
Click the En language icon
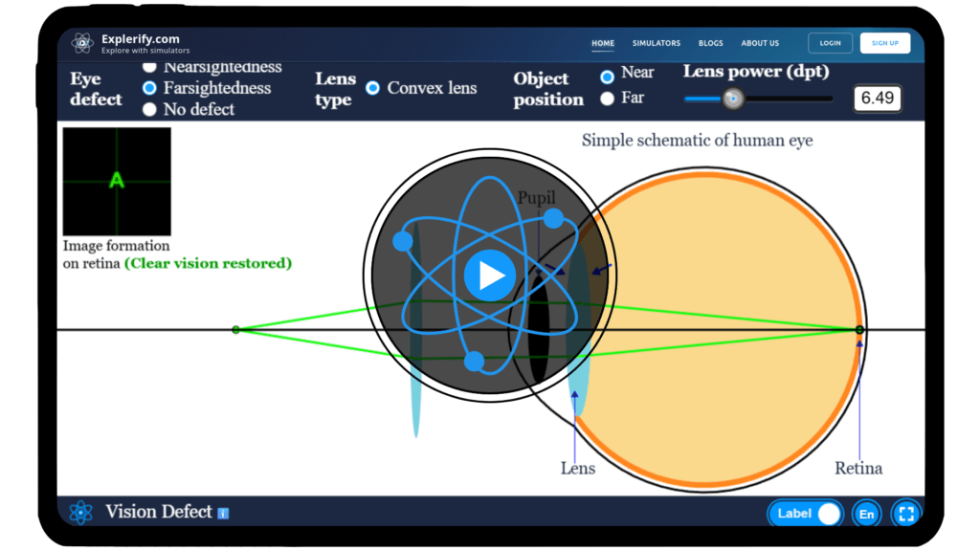pyautogui.click(x=866, y=514)
